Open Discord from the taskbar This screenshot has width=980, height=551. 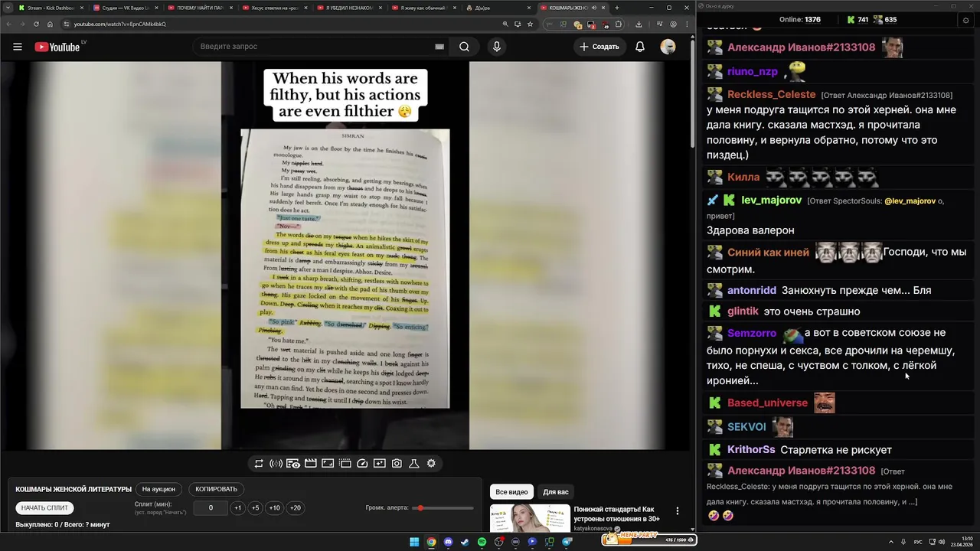click(x=448, y=542)
